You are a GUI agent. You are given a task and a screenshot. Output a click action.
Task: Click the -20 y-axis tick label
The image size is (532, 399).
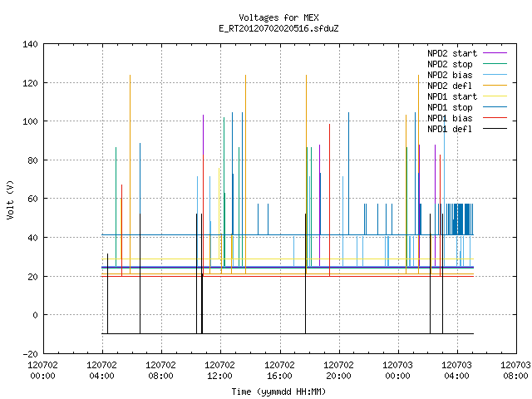coord(30,354)
